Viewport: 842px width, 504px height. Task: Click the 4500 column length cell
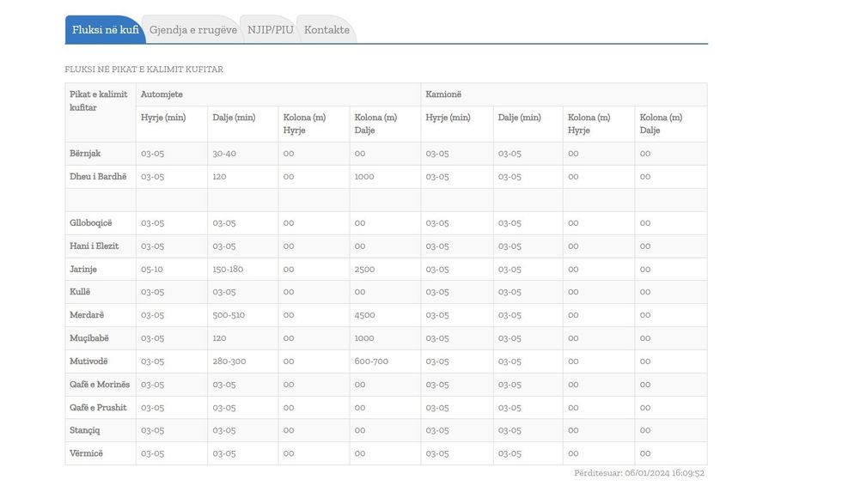[364, 315]
